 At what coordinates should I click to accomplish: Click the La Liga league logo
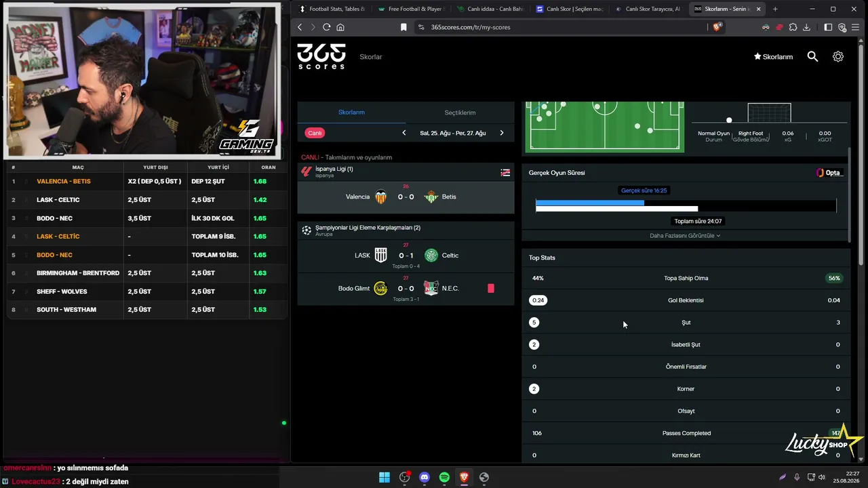(307, 172)
